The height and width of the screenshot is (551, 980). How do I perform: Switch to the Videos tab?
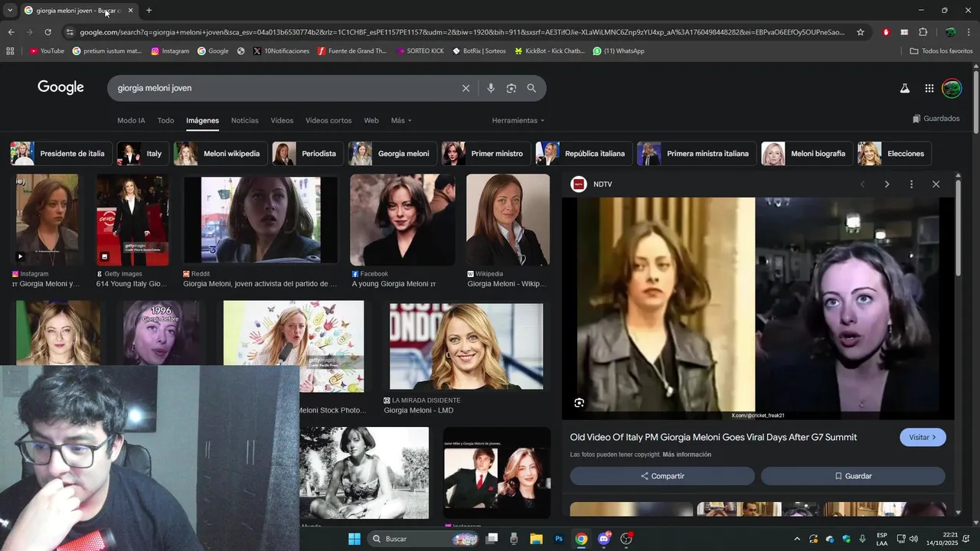(x=282, y=121)
